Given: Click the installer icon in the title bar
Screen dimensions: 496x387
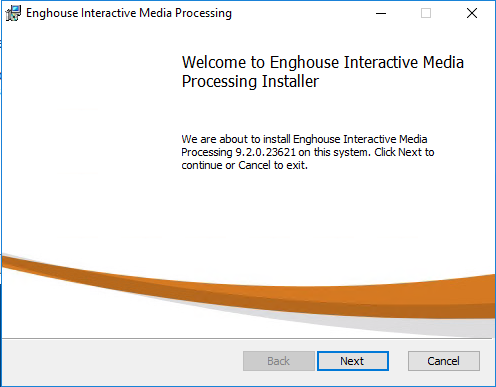Looking at the screenshot, I should pos(13,13).
